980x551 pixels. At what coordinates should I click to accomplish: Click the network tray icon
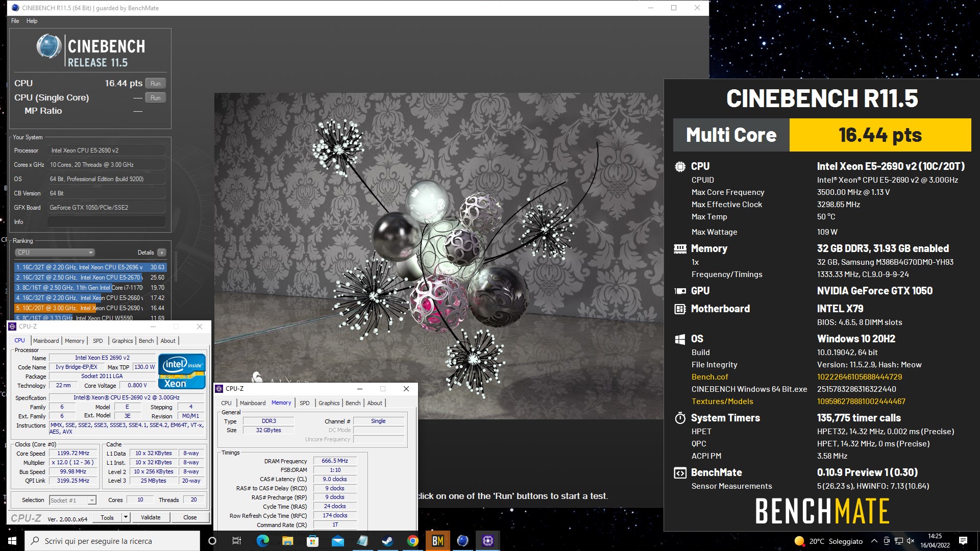point(899,541)
